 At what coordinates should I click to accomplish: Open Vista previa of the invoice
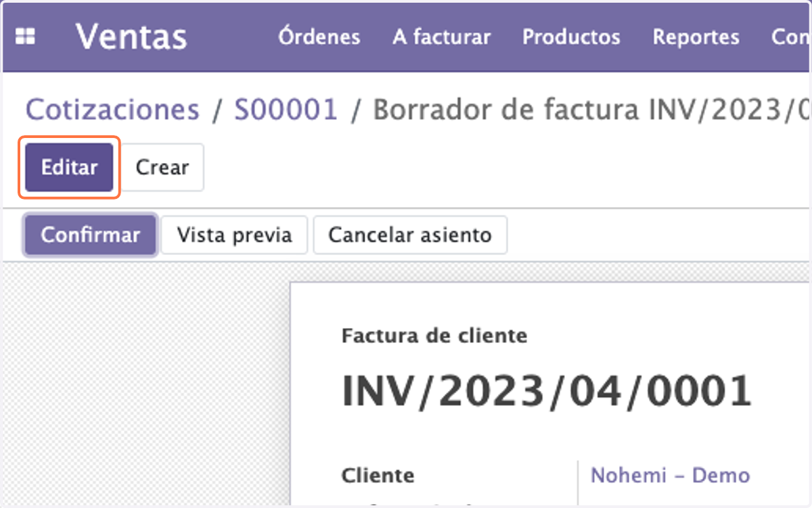pos(234,235)
